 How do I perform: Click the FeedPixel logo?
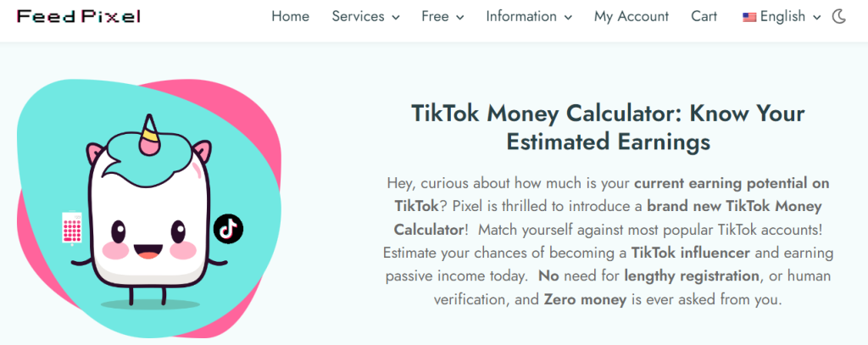(x=79, y=17)
